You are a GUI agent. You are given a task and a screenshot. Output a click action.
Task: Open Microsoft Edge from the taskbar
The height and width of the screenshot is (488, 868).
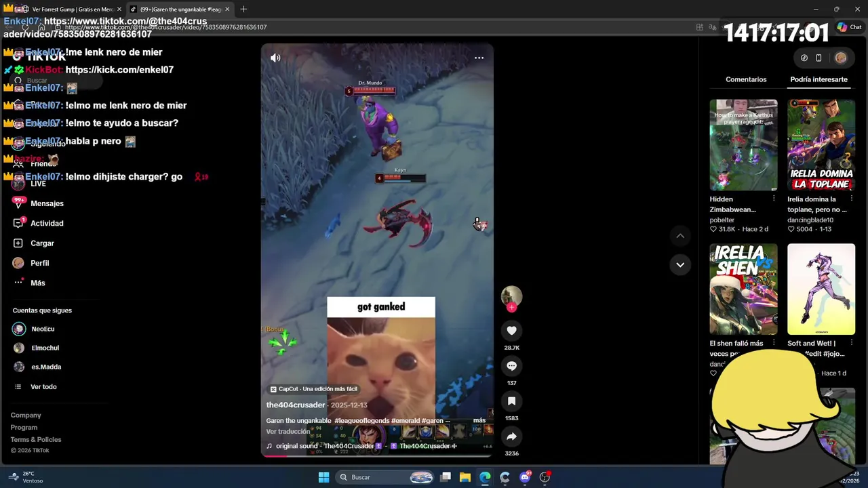click(x=485, y=477)
